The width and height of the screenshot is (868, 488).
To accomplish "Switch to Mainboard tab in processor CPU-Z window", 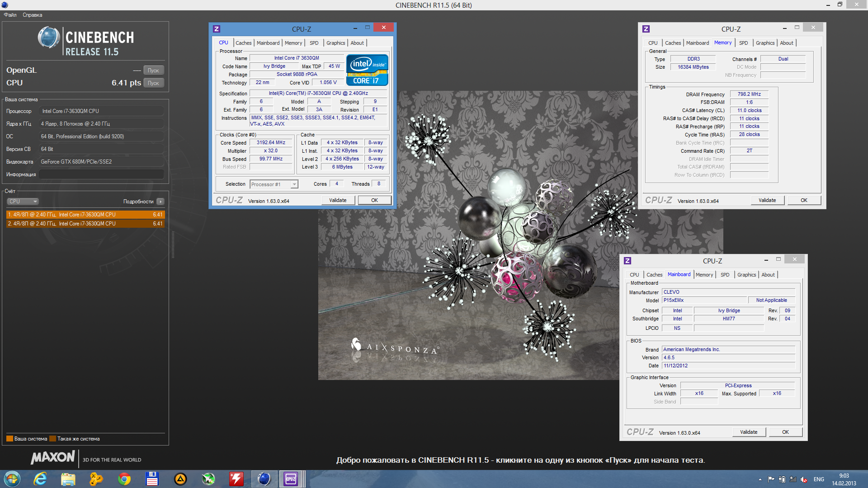I will (x=268, y=43).
